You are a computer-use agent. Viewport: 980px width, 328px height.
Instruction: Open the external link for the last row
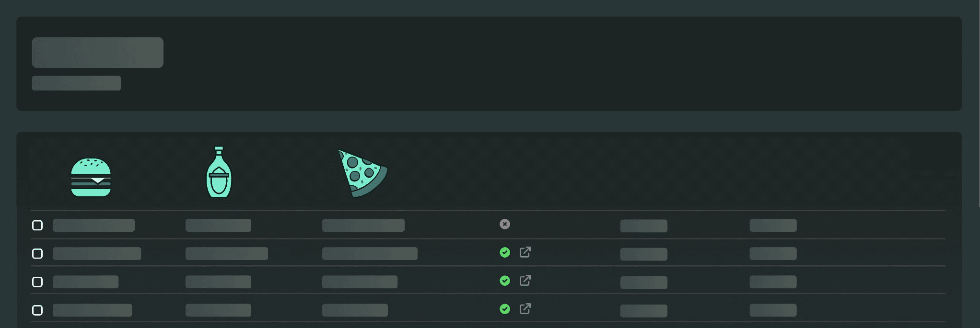[x=525, y=309]
